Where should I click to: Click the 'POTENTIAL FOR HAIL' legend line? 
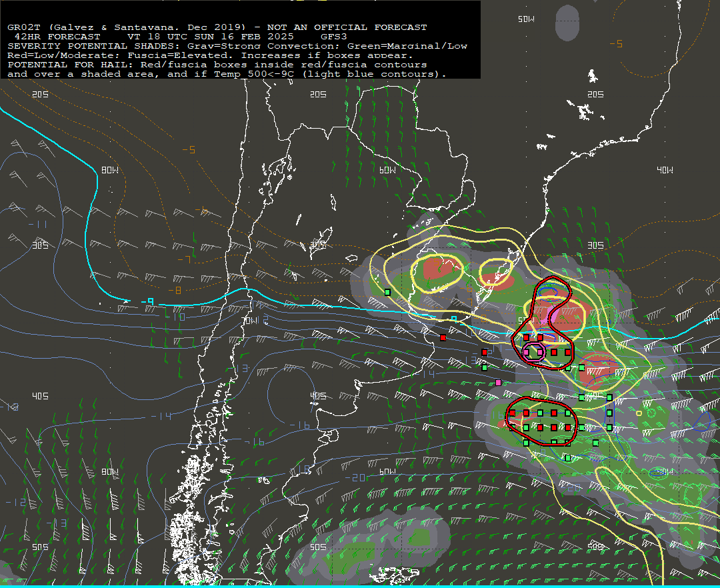pyautogui.click(x=217, y=64)
